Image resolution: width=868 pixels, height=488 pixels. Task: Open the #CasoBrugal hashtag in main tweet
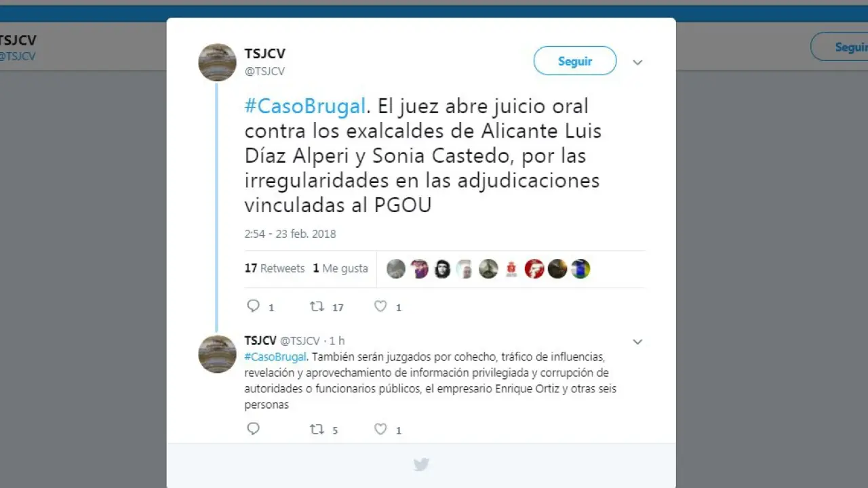tap(305, 106)
